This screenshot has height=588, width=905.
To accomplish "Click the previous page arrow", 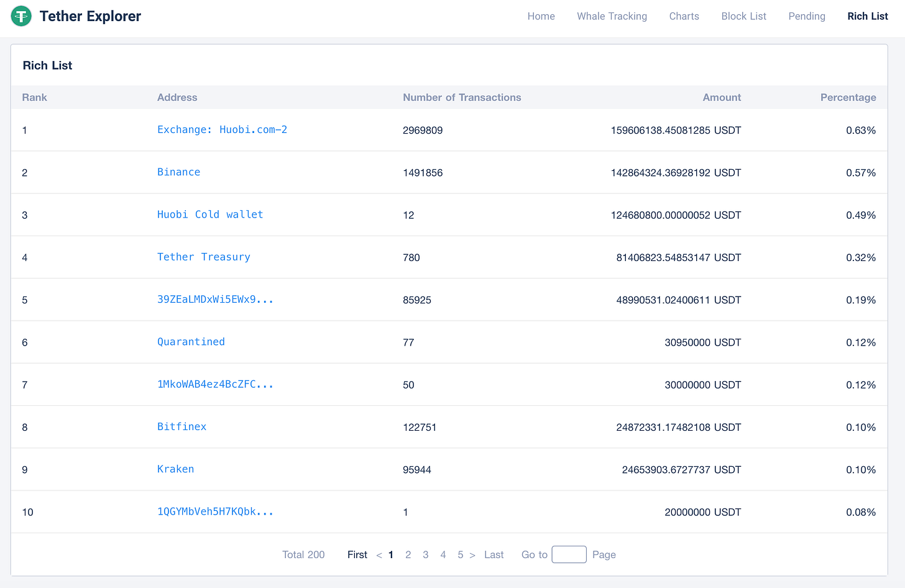I will 379,555.
